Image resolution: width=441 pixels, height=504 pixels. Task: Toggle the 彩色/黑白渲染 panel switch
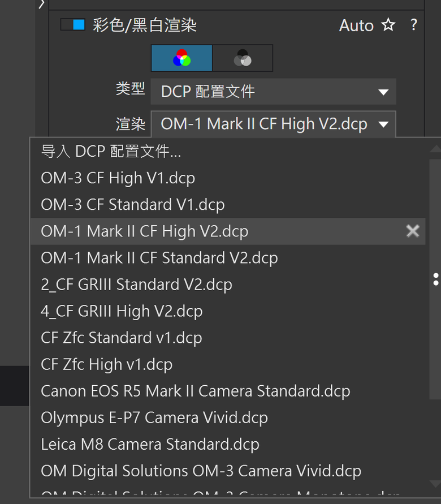(73, 25)
